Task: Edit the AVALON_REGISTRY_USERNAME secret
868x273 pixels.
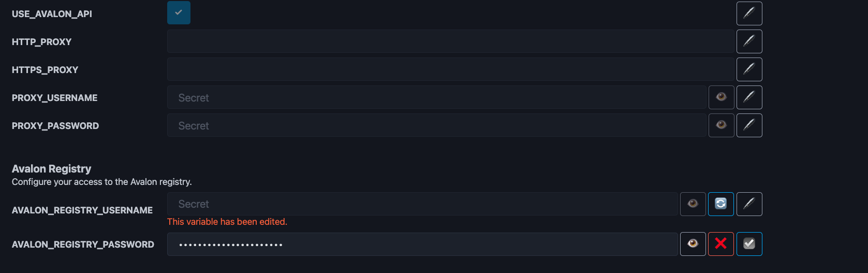Action: coord(749,204)
